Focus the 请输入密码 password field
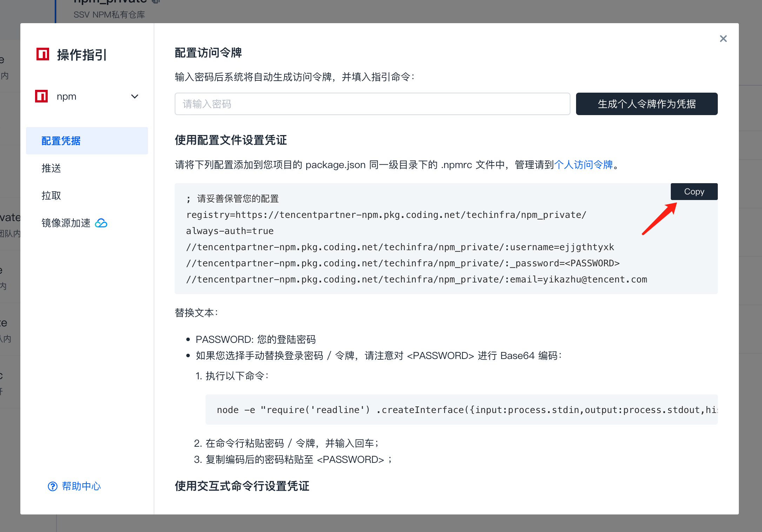Screen dimensions: 762x532 [x=372, y=104]
